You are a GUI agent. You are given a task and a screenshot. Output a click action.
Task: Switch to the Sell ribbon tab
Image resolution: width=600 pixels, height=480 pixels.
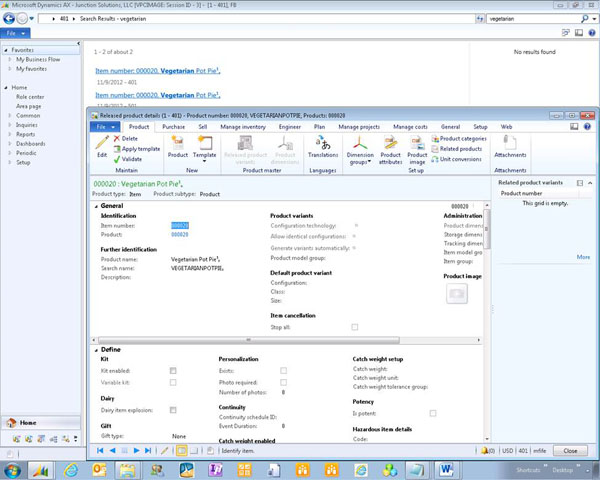pyautogui.click(x=203, y=127)
